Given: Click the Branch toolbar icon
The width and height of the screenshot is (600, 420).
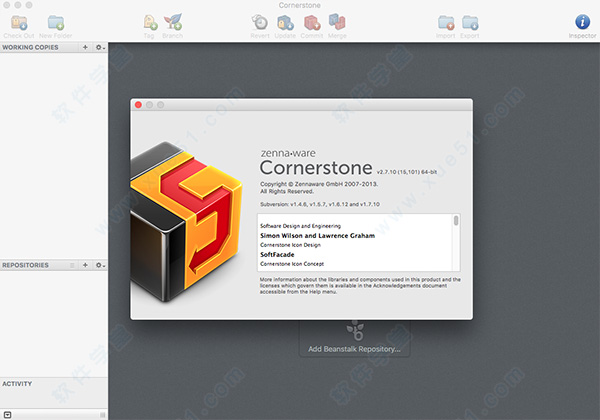Looking at the screenshot, I should pos(173,23).
